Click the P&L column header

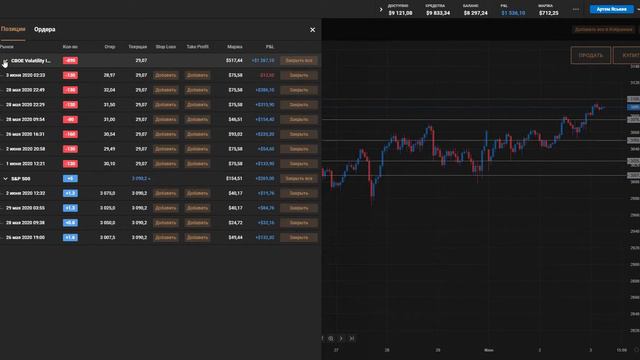tap(269, 47)
